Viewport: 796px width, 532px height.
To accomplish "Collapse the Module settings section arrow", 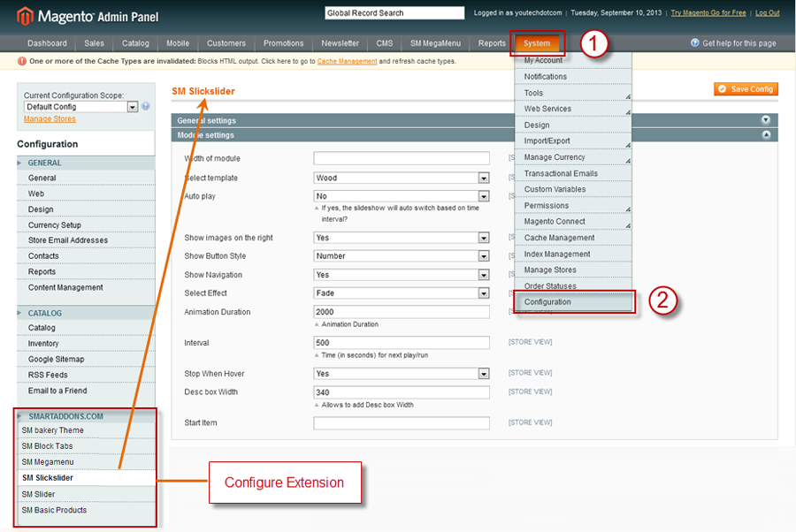I will [766, 135].
